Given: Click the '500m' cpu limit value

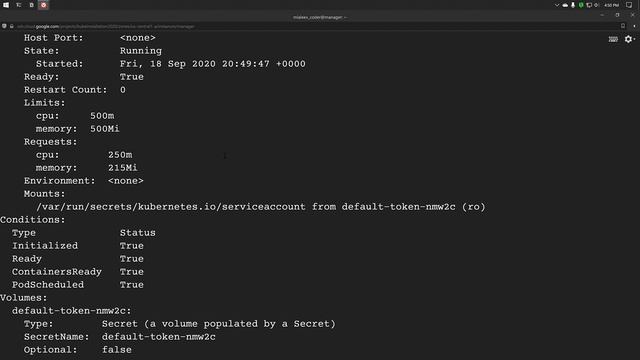Looking at the screenshot, I should pos(102,116).
